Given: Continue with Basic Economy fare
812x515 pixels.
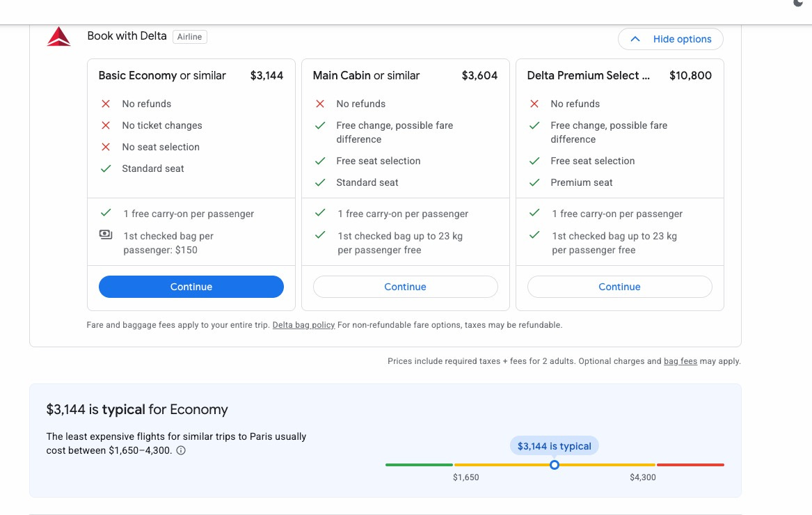Looking at the screenshot, I should (191, 287).
